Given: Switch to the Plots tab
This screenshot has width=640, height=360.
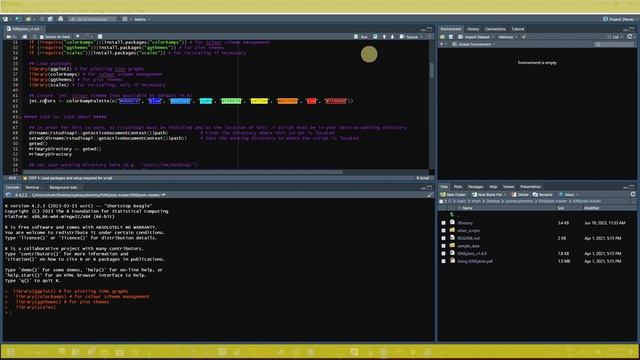Looking at the screenshot, I should 458,187.
